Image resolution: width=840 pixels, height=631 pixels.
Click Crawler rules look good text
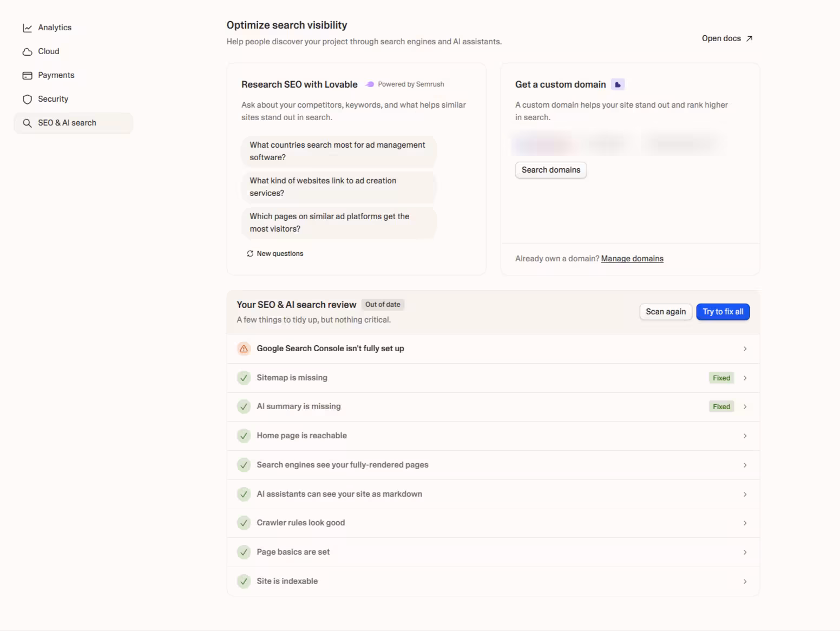(300, 523)
